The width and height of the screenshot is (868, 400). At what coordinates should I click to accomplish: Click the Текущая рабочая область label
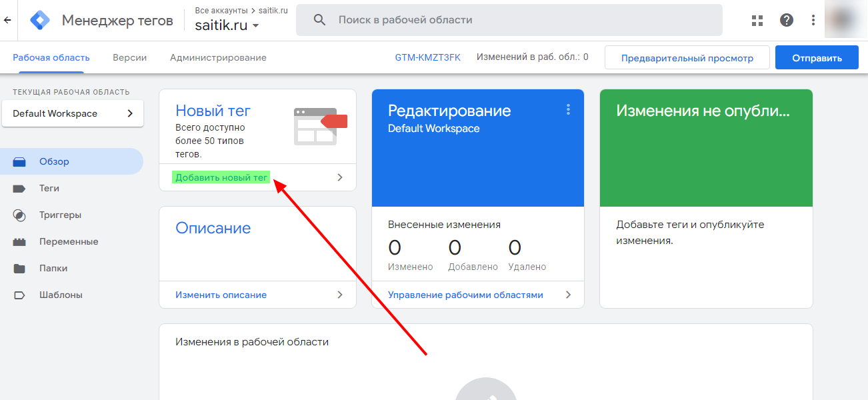71,92
